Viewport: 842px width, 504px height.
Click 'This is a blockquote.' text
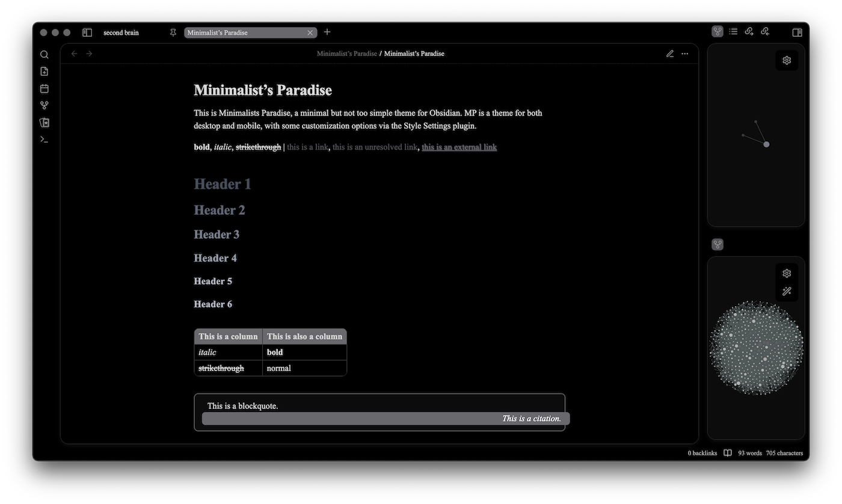pos(242,406)
